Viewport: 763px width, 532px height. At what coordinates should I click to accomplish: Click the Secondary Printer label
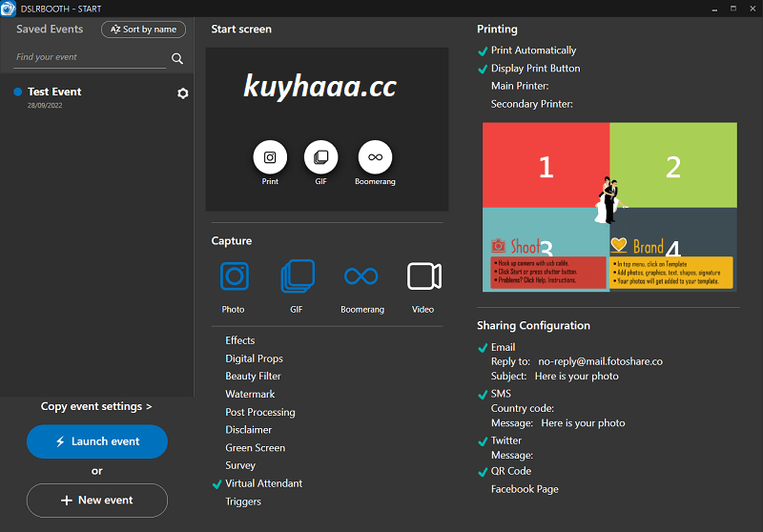pyautogui.click(x=532, y=104)
